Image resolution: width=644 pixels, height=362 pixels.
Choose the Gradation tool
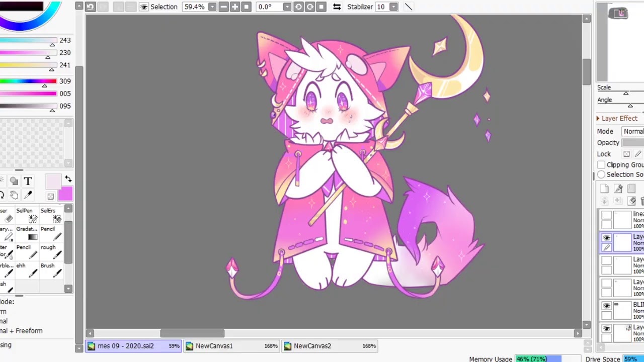click(28, 233)
